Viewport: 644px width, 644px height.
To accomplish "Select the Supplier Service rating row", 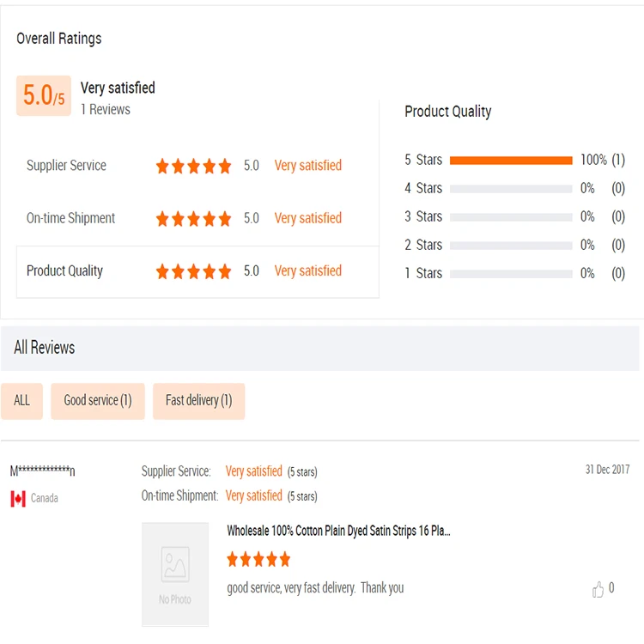I will click(197, 166).
